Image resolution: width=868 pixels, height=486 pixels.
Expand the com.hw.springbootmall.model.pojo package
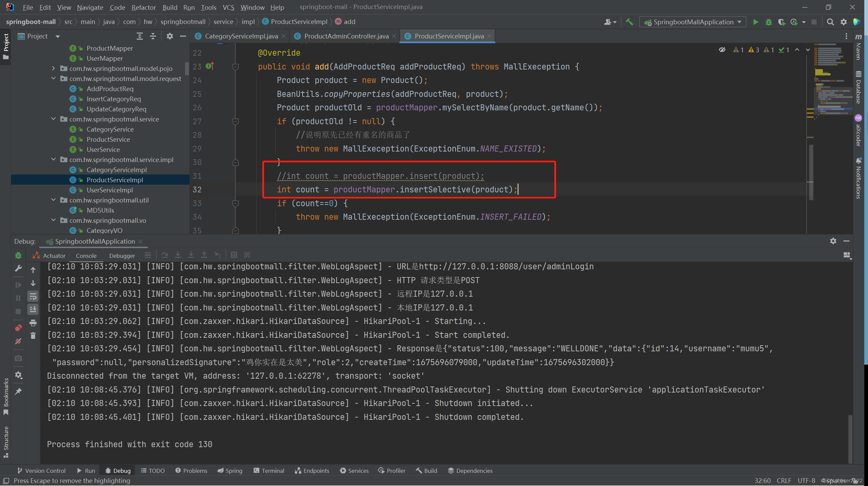53,69
